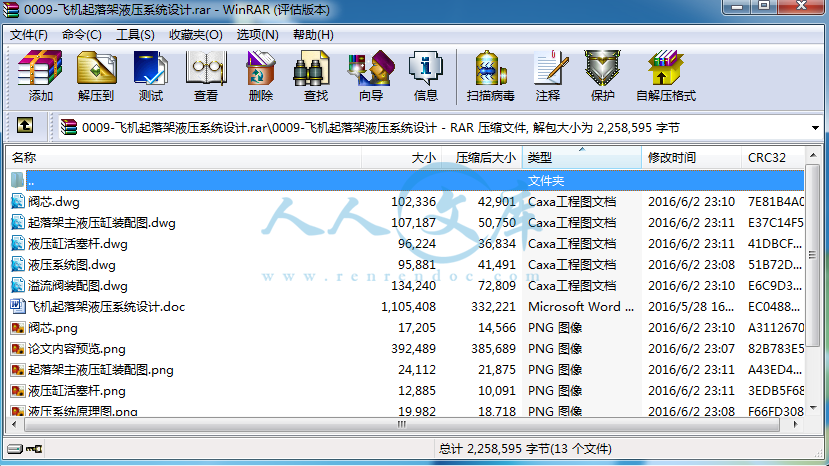Sort by 类型 column header
Image resolution: width=829 pixels, height=466 pixels.
coord(582,158)
